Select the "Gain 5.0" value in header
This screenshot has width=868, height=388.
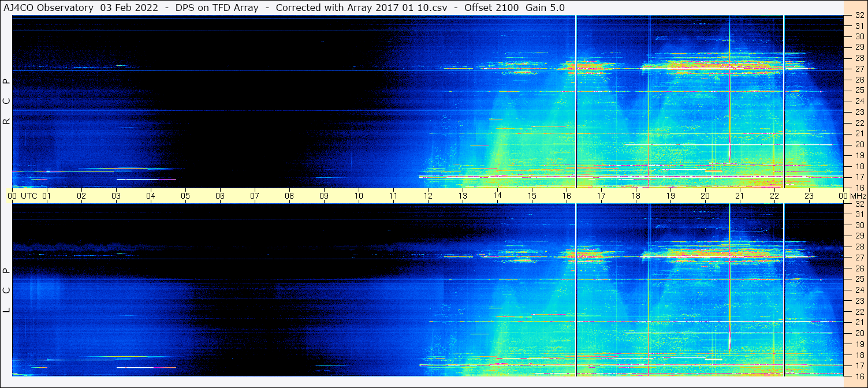coord(545,8)
